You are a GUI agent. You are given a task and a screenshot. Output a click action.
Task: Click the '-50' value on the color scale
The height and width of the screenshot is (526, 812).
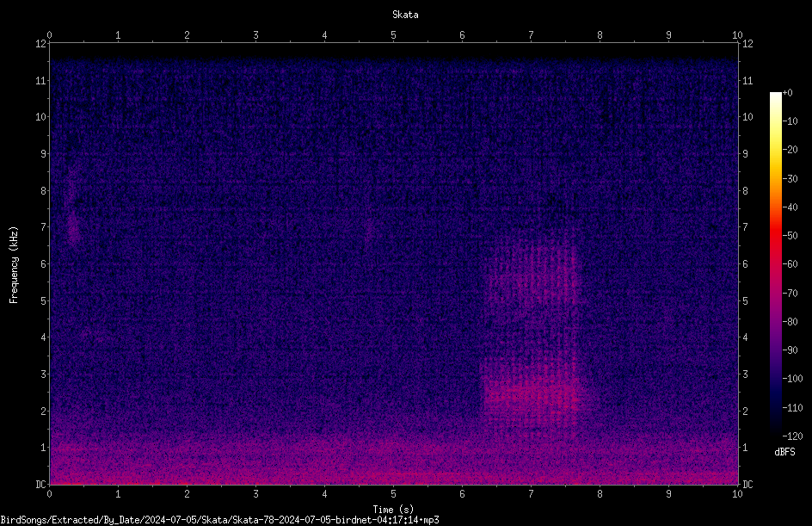coord(790,235)
